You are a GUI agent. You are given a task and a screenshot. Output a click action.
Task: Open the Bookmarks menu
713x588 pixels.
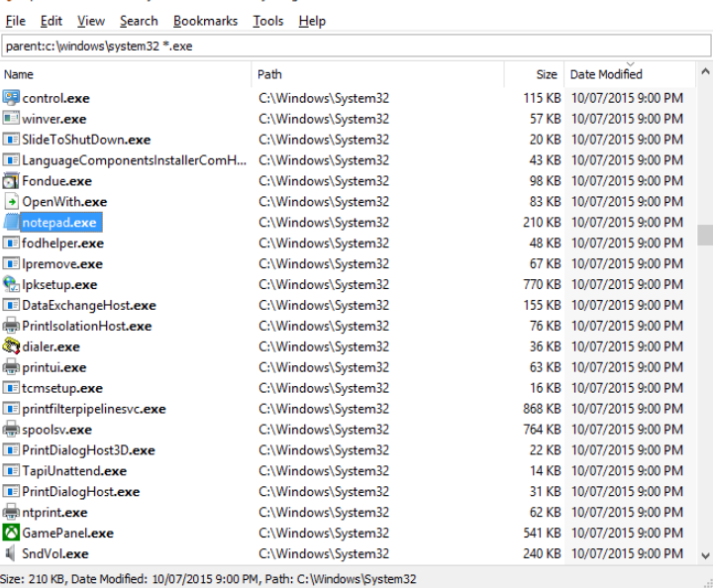pyautogui.click(x=205, y=21)
